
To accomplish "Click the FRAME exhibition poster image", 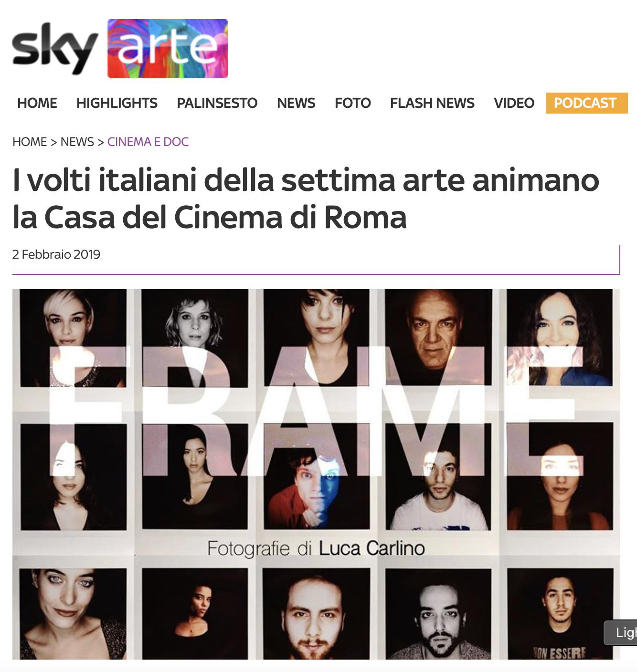I will (316, 474).
